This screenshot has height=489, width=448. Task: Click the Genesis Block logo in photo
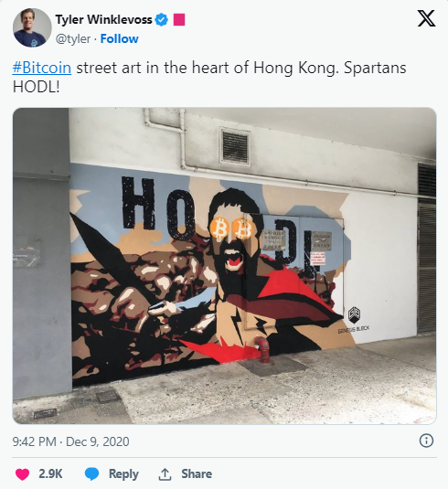point(354,320)
